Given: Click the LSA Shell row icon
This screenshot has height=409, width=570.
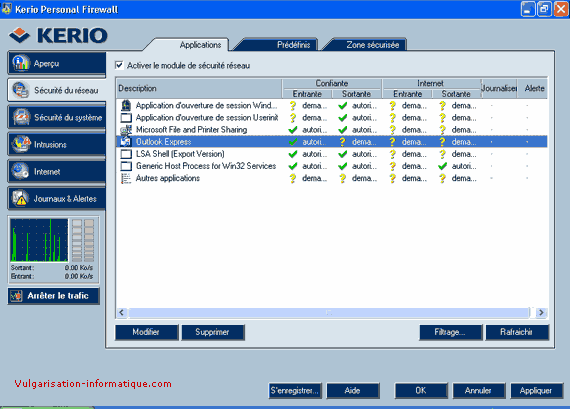Looking at the screenshot, I should coord(126,154).
